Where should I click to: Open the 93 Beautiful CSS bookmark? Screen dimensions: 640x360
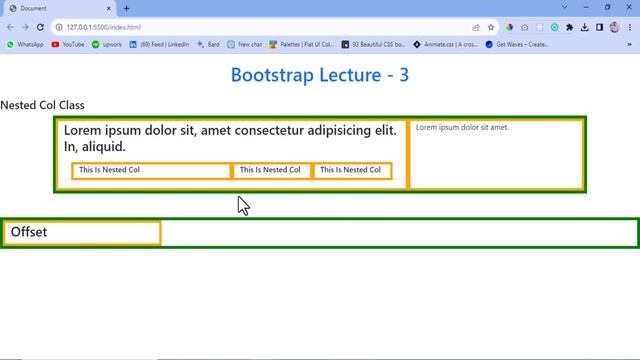click(373, 44)
